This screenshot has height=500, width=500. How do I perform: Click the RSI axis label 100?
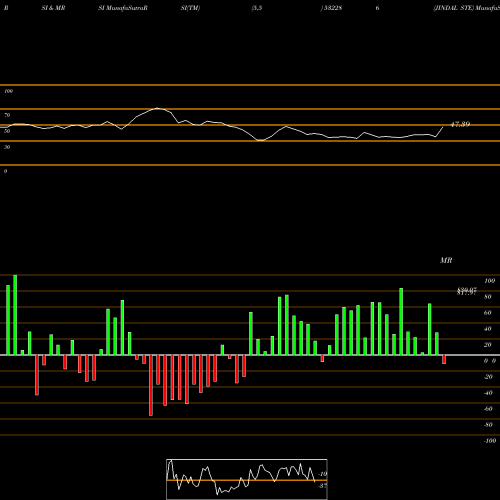(8, 91)
